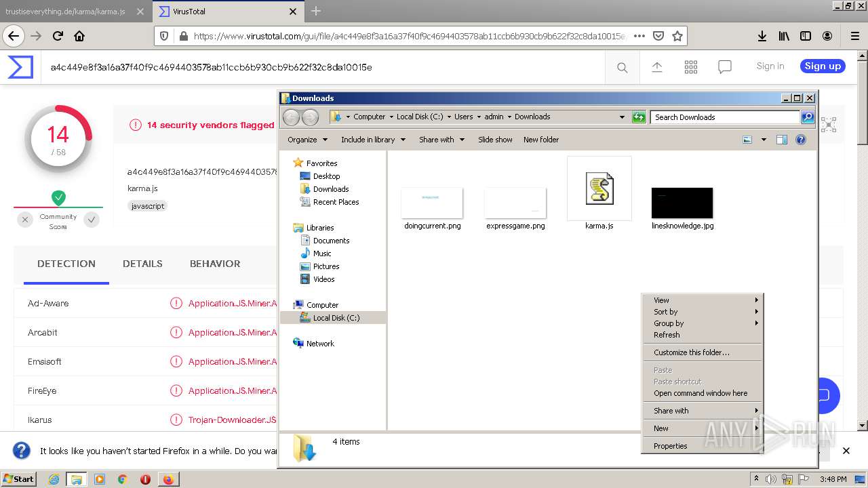Open Internet Explorer from taskbar

click(54, 479)
